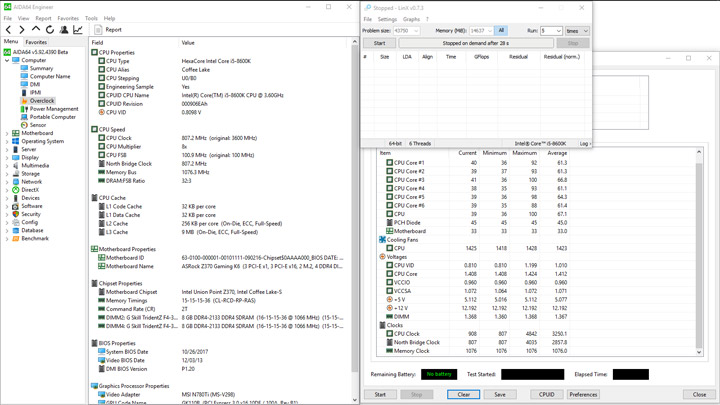The width and height of the screenshot is (720, 405).
Task: Open the Problem size dropdown in LinX
Action: click(415, 31)
